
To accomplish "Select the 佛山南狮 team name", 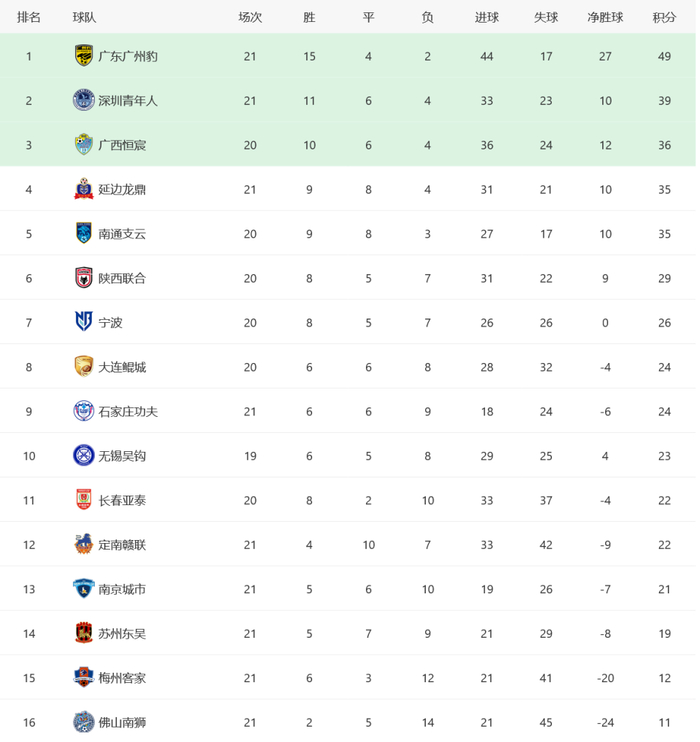I will click(x=122, y=723).
